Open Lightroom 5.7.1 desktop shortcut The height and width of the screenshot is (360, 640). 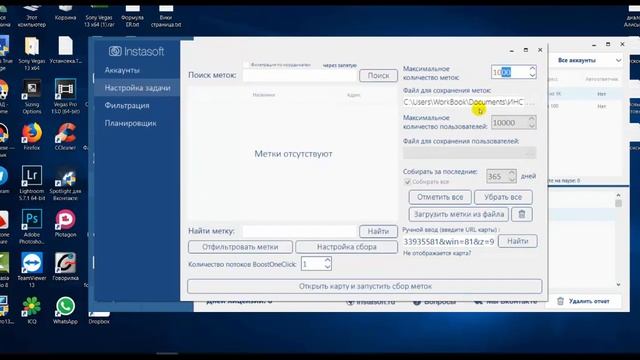(32, 183)
